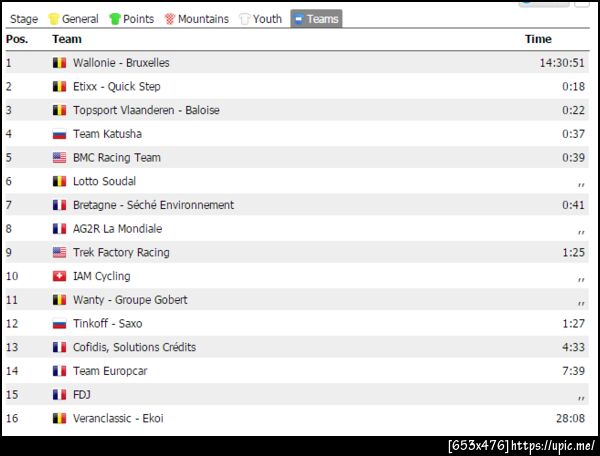Select the 28:08 time gap

click(x=570, y=419)
